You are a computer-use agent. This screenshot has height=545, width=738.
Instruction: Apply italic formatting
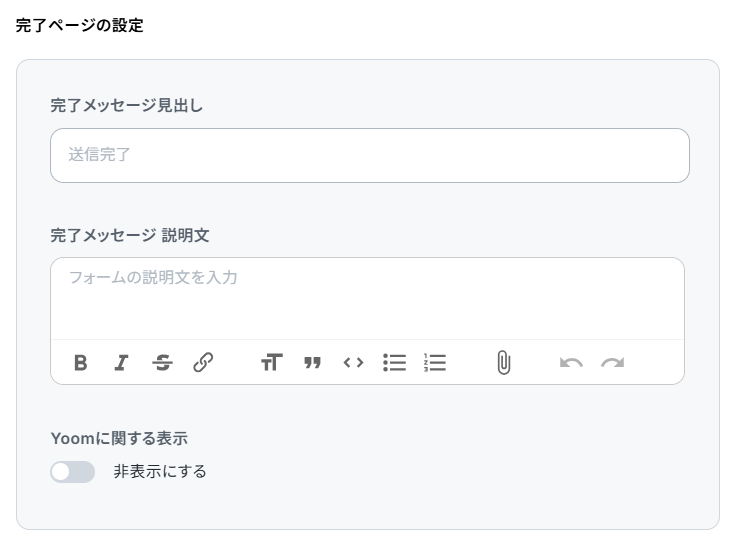pos(121,362)
